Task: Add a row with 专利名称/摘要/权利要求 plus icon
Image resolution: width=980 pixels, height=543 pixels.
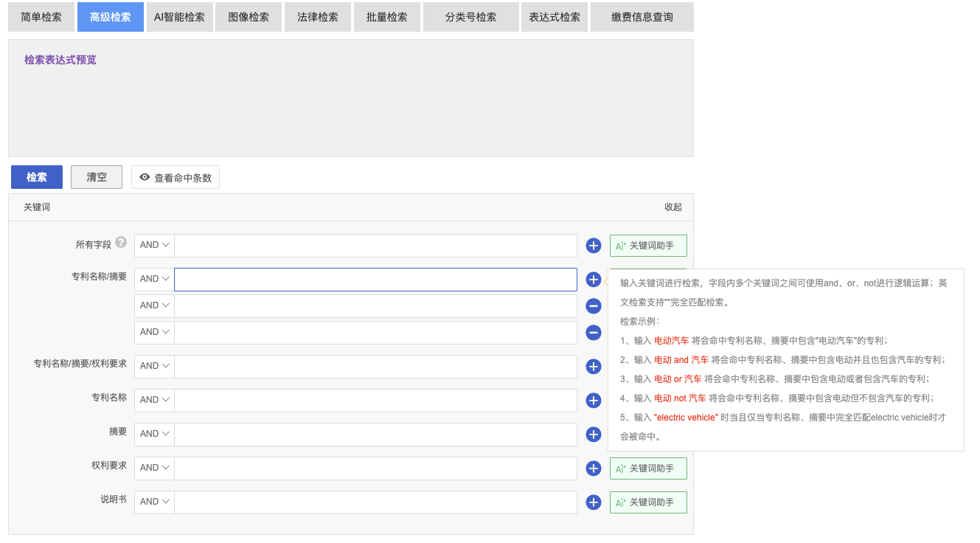Action: [594, 367]
